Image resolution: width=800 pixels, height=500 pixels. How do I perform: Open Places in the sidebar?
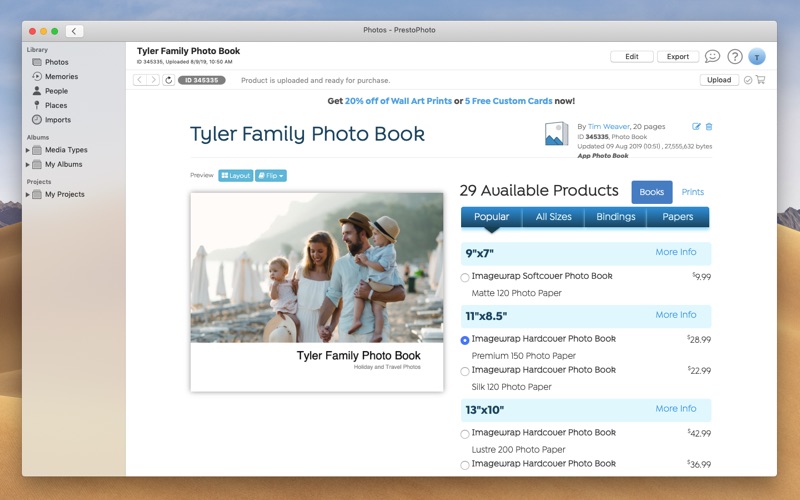coord(49,105)
